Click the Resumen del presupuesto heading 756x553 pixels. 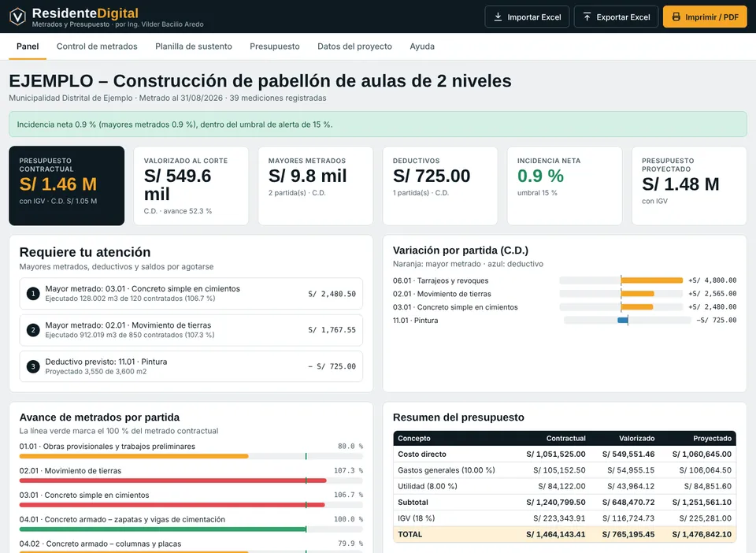pyautogui.click(x=458, y=417)
